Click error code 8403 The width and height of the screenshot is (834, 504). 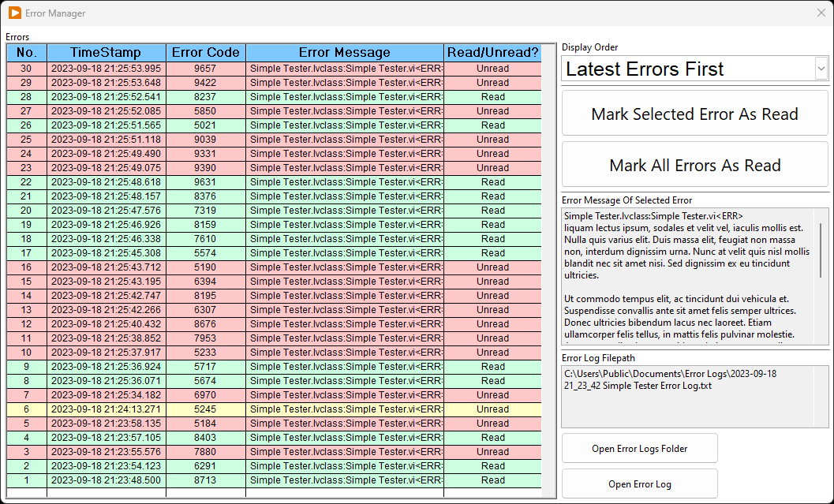click(x=205, y=438)
